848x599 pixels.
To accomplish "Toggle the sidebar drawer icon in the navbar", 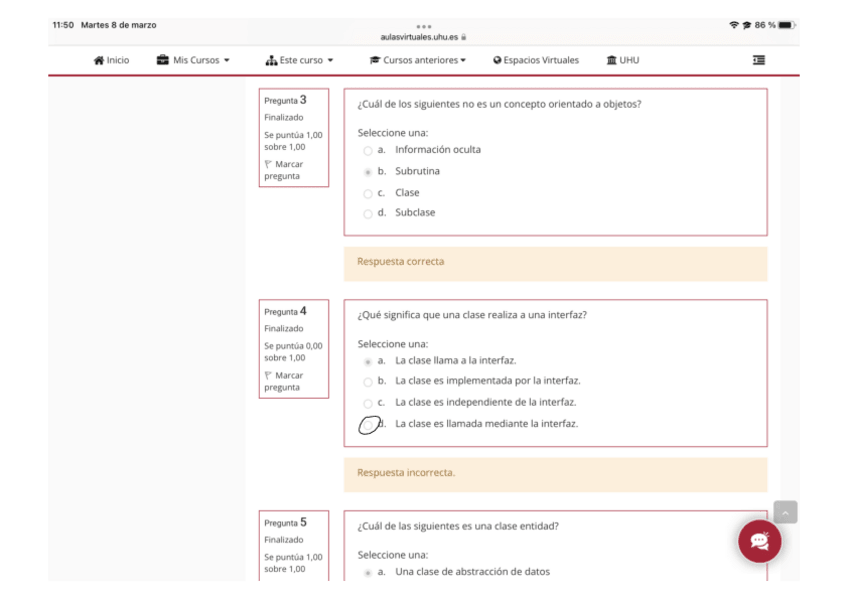I will [x=759, y=60].
